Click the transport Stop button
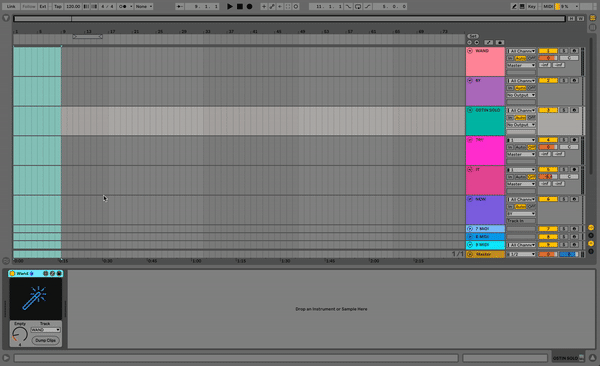This screenshot has height=366, width=600. pyautogui.click(x=240, y=7)
